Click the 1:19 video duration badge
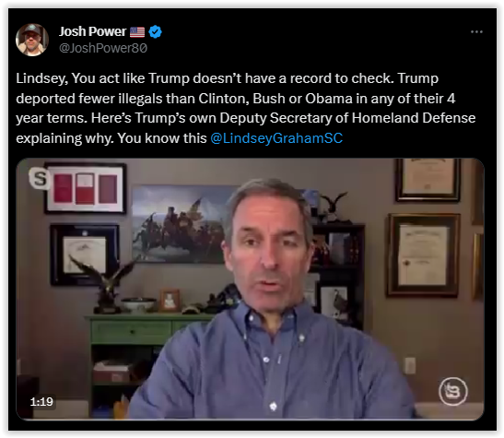The image size is (504, 438). (x=41, y=402)
